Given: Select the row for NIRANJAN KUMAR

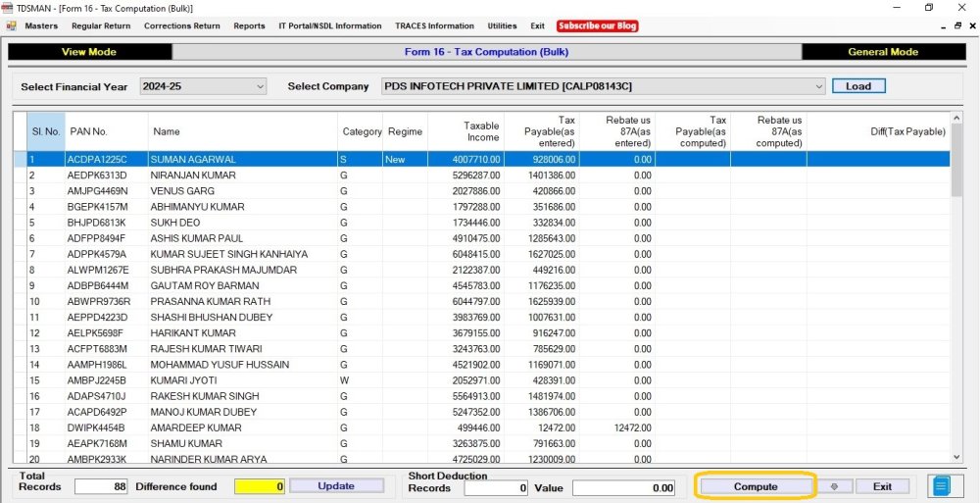Looking at the screenshot, I should click(x=489, y=176).
